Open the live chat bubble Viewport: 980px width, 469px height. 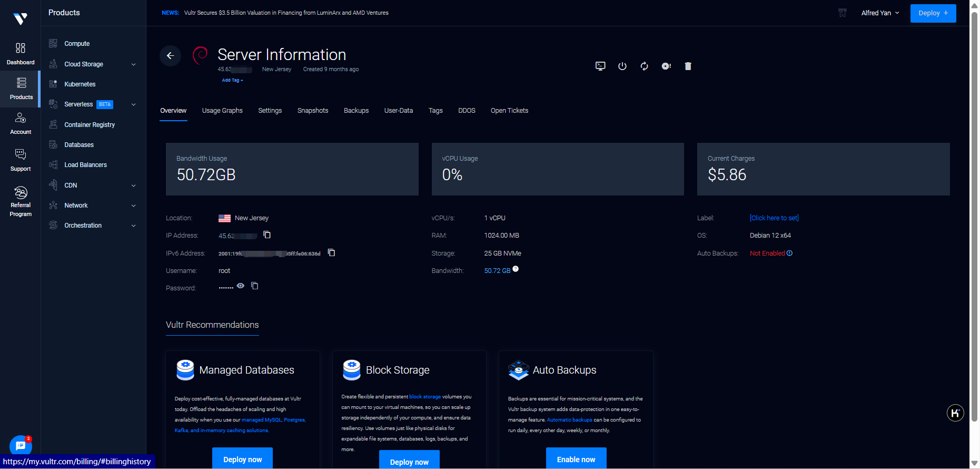click(21, 446)
